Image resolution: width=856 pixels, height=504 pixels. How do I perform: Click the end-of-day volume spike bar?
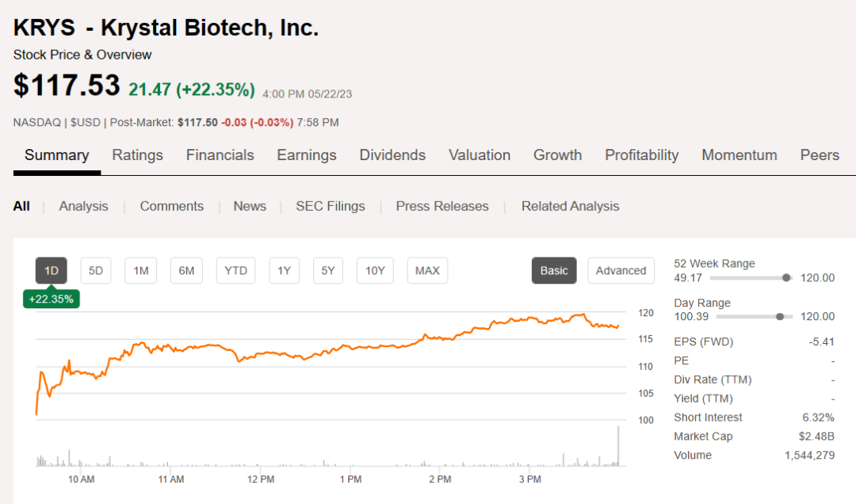pos(617,446)
